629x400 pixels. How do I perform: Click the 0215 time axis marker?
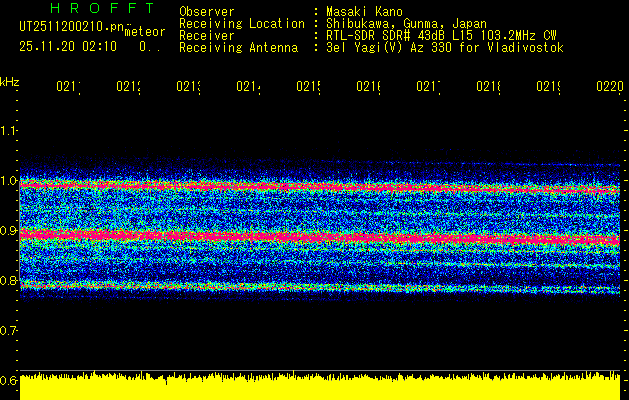coord(308,87)
